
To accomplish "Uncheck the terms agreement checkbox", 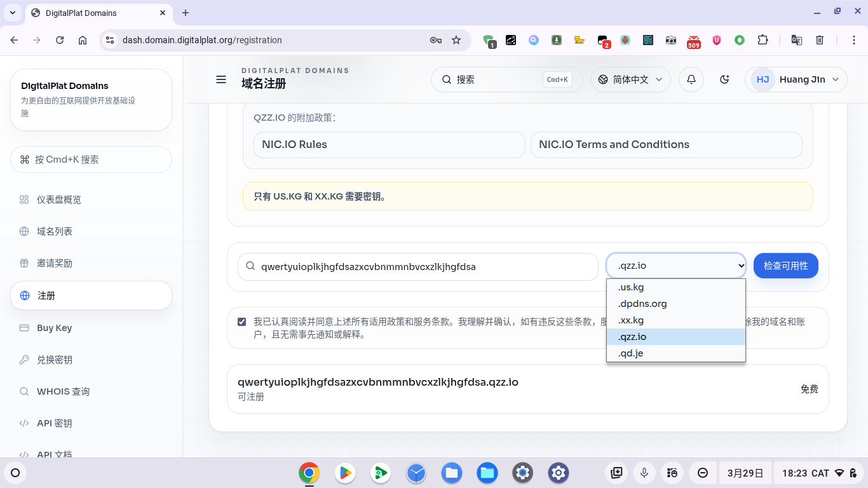I will [242, 322].
